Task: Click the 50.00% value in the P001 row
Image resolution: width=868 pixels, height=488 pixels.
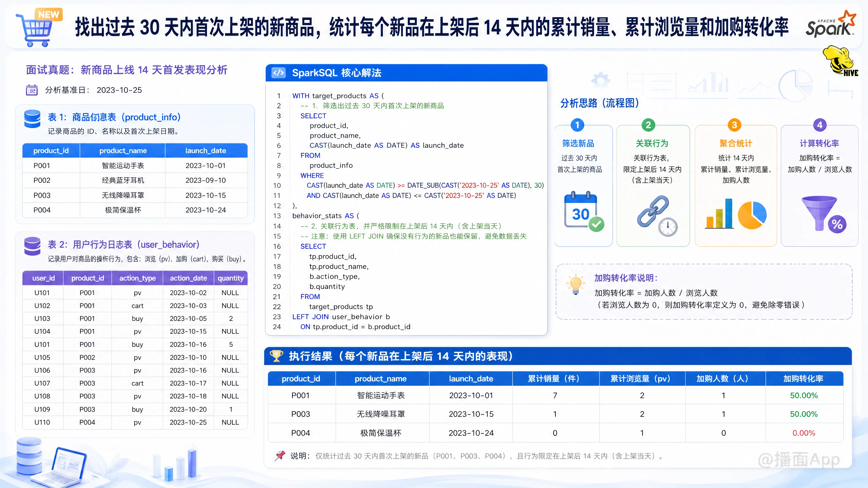Action: (x=804, y=395)
